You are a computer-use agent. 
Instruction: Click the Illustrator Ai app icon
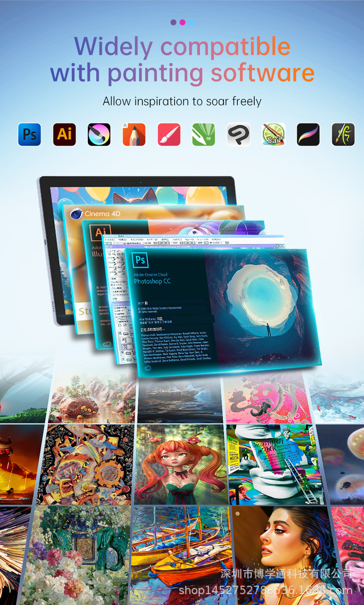[65, 135]
